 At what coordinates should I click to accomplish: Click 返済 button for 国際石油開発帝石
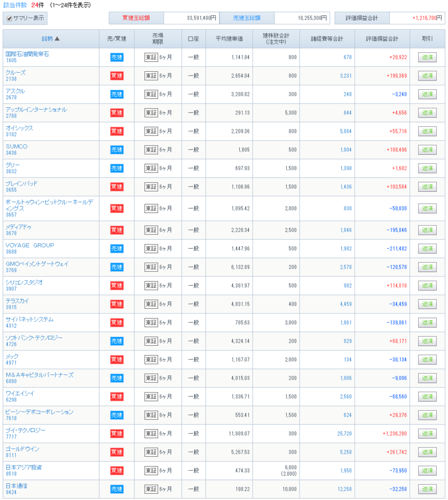(x=427, y=58)
